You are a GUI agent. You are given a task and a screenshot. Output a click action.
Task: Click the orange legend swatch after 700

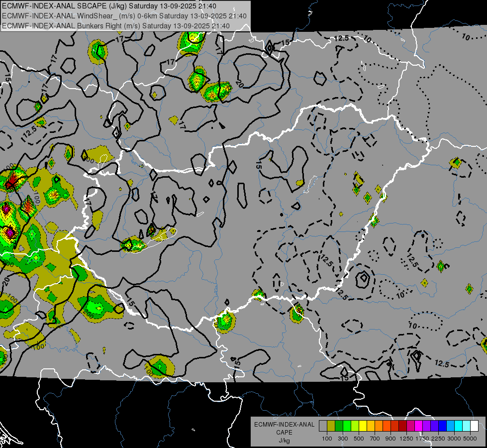point(379,426)
